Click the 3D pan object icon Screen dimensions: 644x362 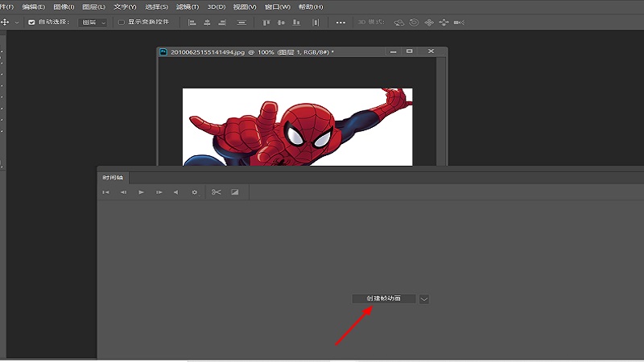(429, 23)
